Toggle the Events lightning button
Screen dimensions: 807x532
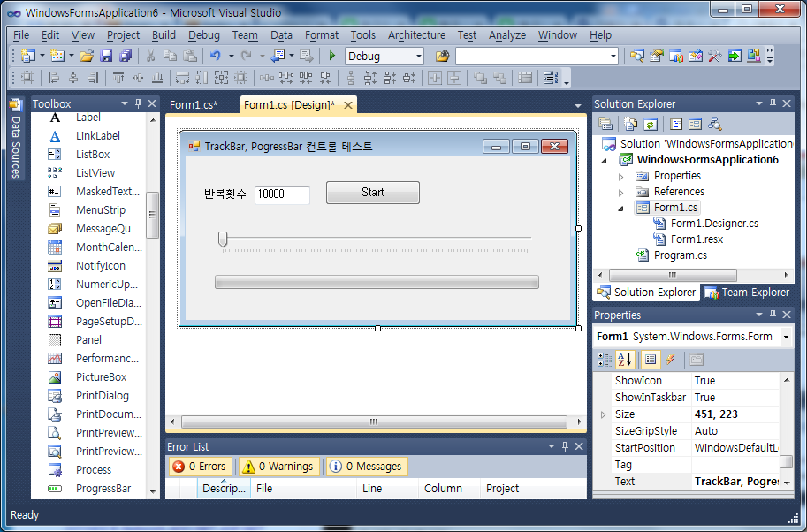pyautogui.click(x=671, y=360)
